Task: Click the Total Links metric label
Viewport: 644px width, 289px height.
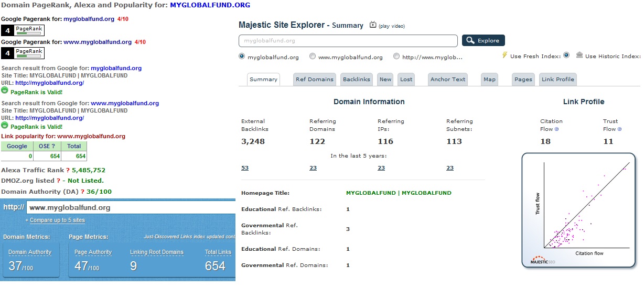Action: (218, 252)
